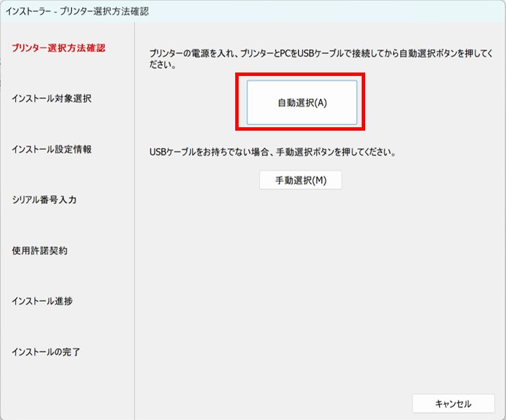The width and height of the screenshot is (506, 420).
Task: Click the USB cable auto-select instruction text
Action: (321, 59)
